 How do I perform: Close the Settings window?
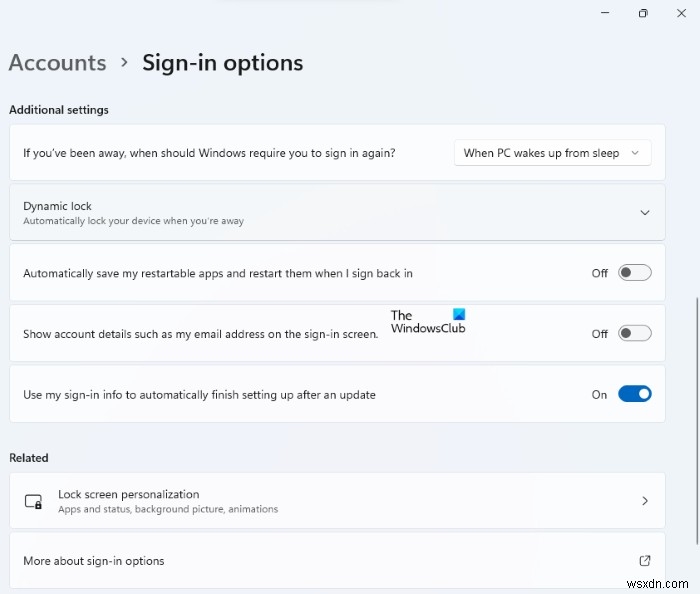tap(681, 13)
